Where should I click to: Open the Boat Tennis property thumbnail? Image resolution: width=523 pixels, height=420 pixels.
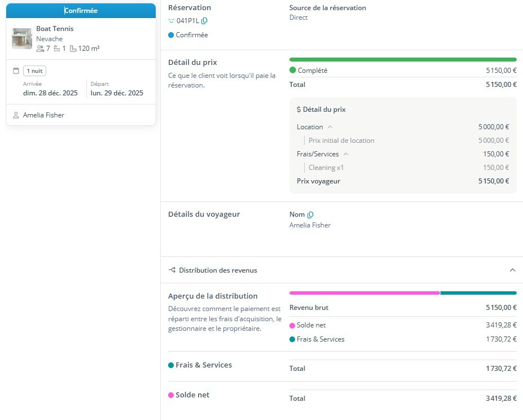click(x=22, y=38)
